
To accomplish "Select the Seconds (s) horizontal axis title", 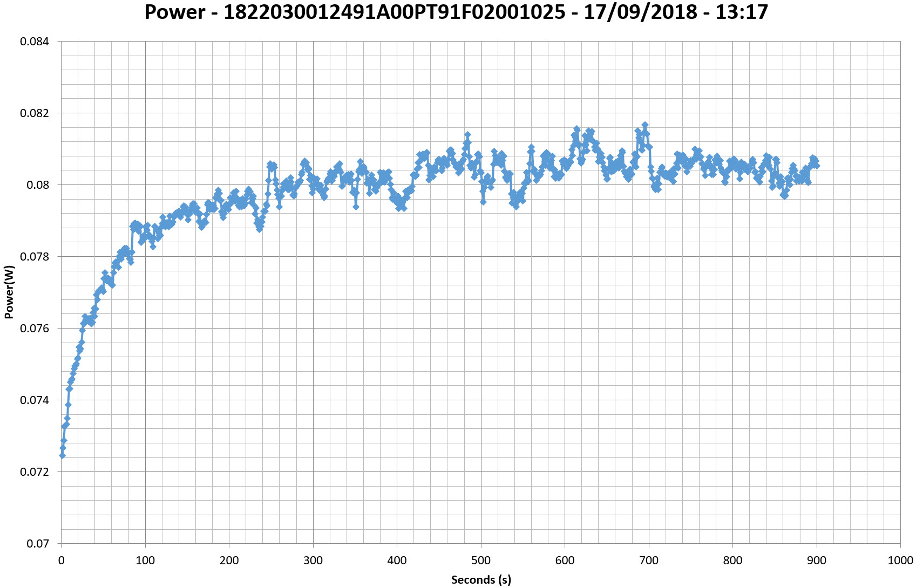I will click(x=481, y=580).
